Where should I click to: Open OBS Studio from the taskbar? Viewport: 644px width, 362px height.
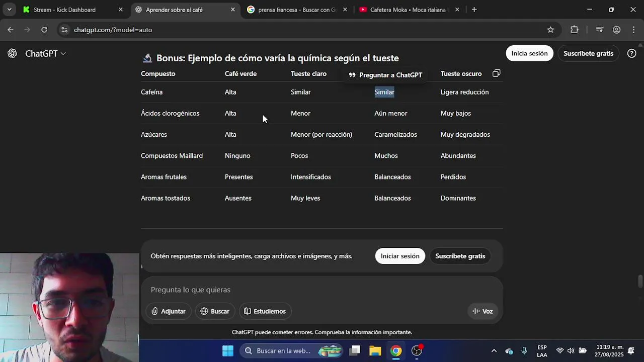click(417, 351)
